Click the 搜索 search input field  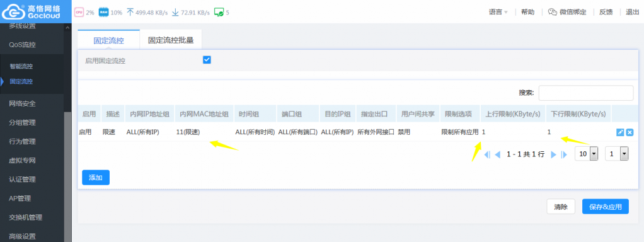pyautogui.click(x=586, y=93)
